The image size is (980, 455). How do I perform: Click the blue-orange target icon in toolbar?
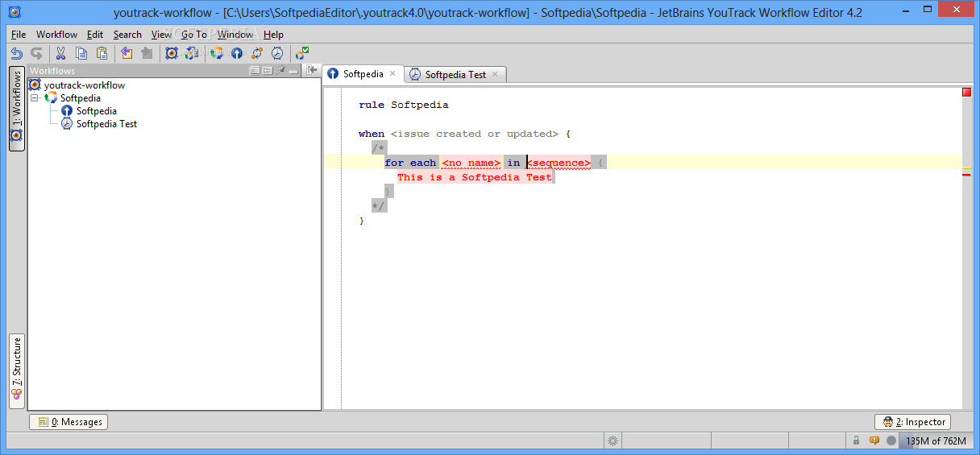pos(172,53)
